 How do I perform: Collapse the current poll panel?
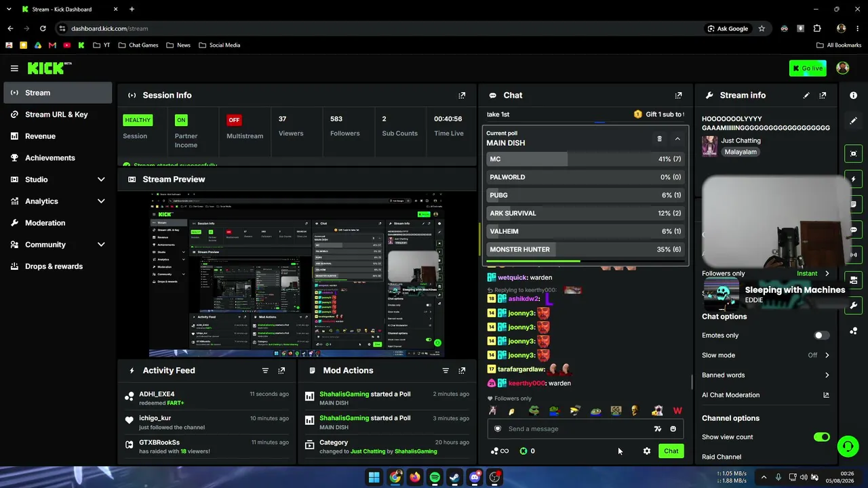[x=677, y=139]
